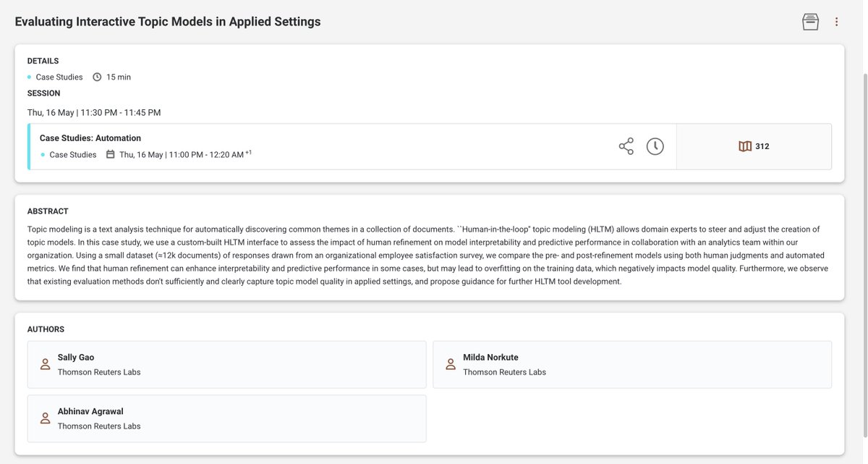Click the person icon beside Sally Gao
Image resolution: width=868 pixels, height=464 pixels.
[45, 365]
